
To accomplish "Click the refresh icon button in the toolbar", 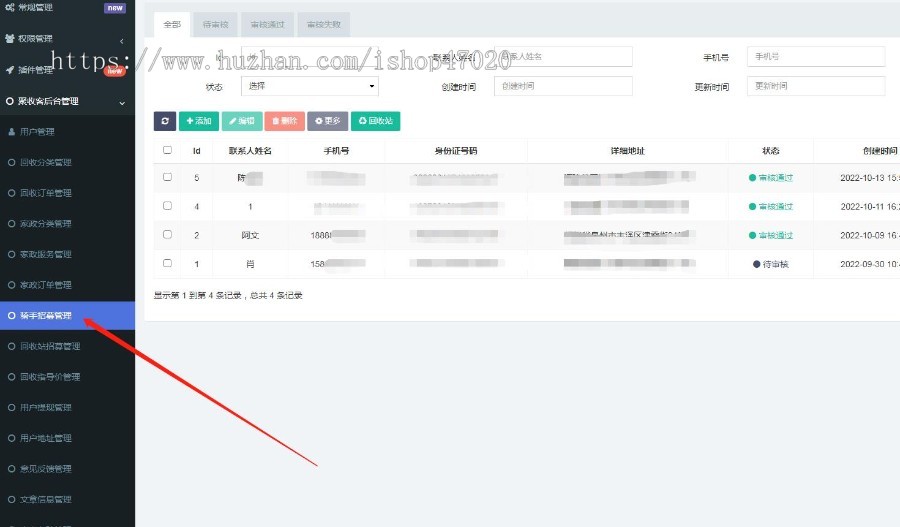I will (165, 121).
